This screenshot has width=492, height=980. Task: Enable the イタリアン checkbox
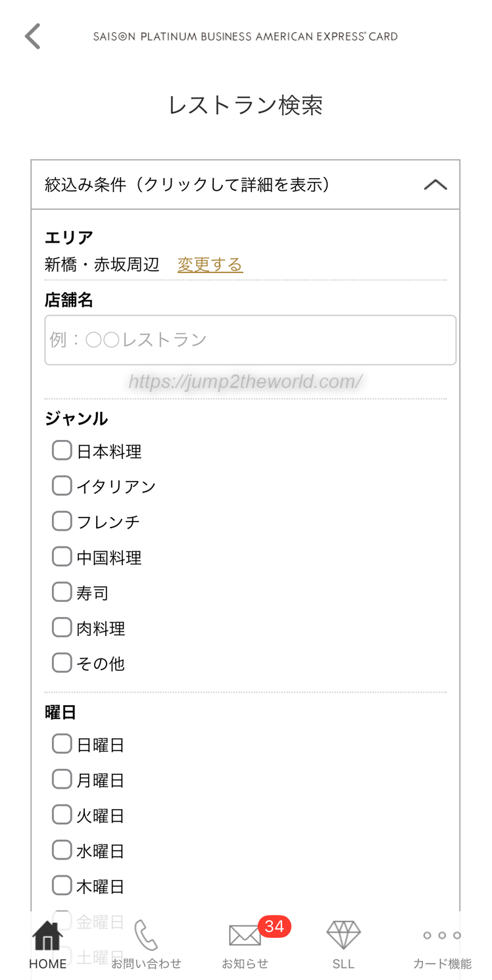[x=62, y=486]
